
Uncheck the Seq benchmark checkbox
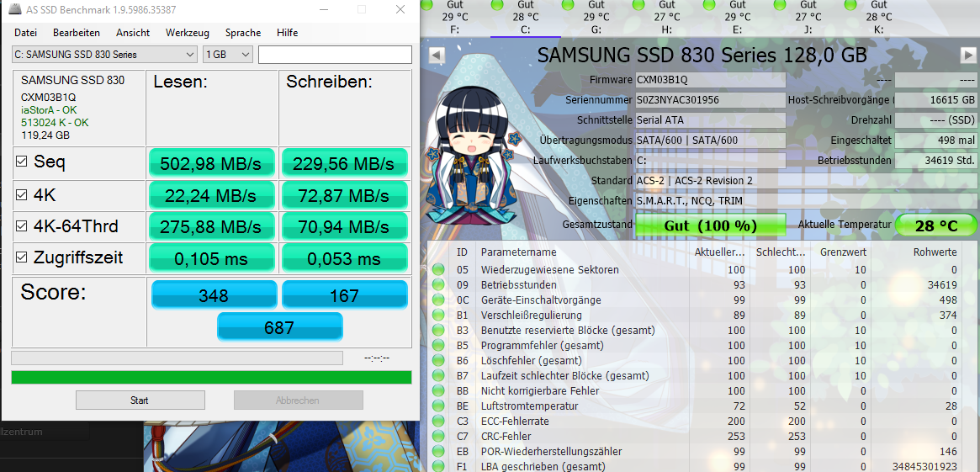tap(21, 162)
